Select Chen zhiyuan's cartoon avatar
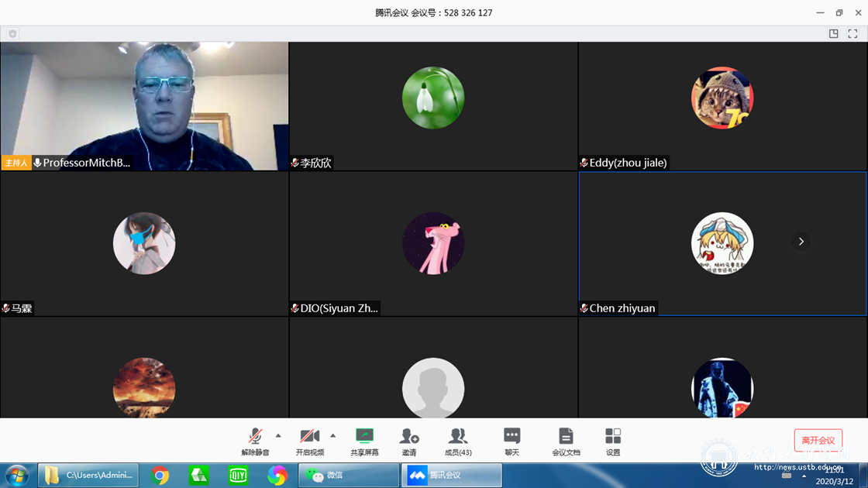This screenshot has height=488, width=868. (722, 243)
